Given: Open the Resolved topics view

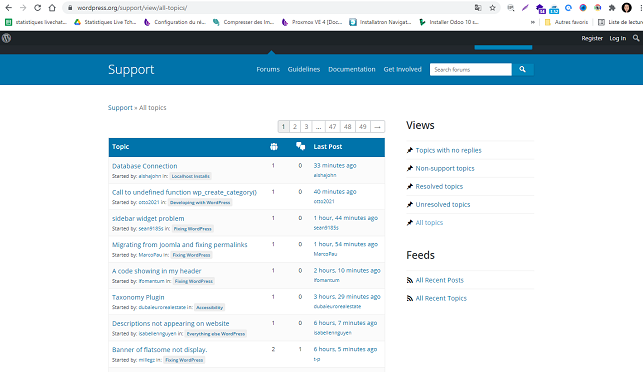Looking at the screenshot, I should coord(439,187).
